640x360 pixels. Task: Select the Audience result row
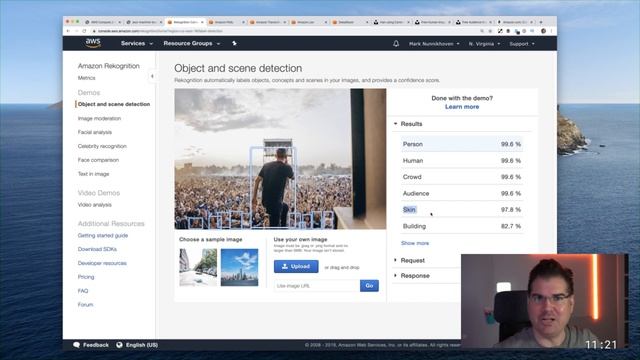click(x=462, y=193)
